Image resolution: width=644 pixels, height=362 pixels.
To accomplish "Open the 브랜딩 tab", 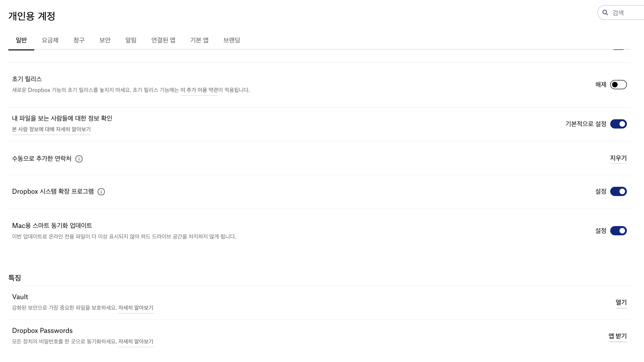I will point(232,40).
